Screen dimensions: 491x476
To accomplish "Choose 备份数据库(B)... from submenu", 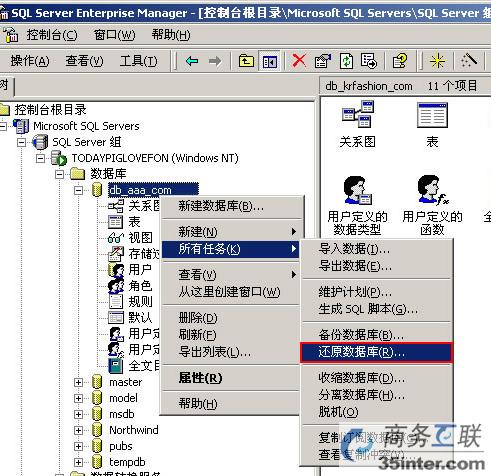I will (x=376, y=335).
